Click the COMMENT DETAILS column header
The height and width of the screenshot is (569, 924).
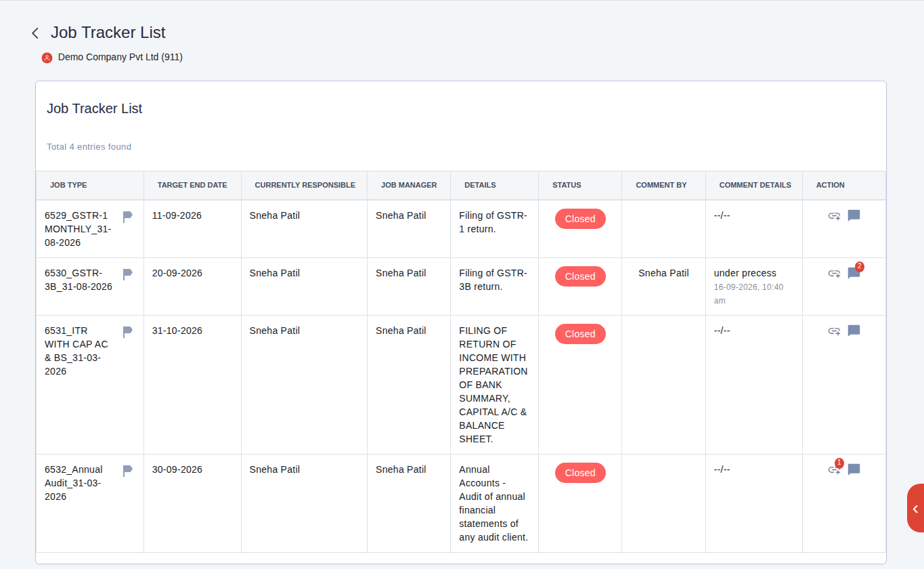pyautogui.click(x=755, y=185)
